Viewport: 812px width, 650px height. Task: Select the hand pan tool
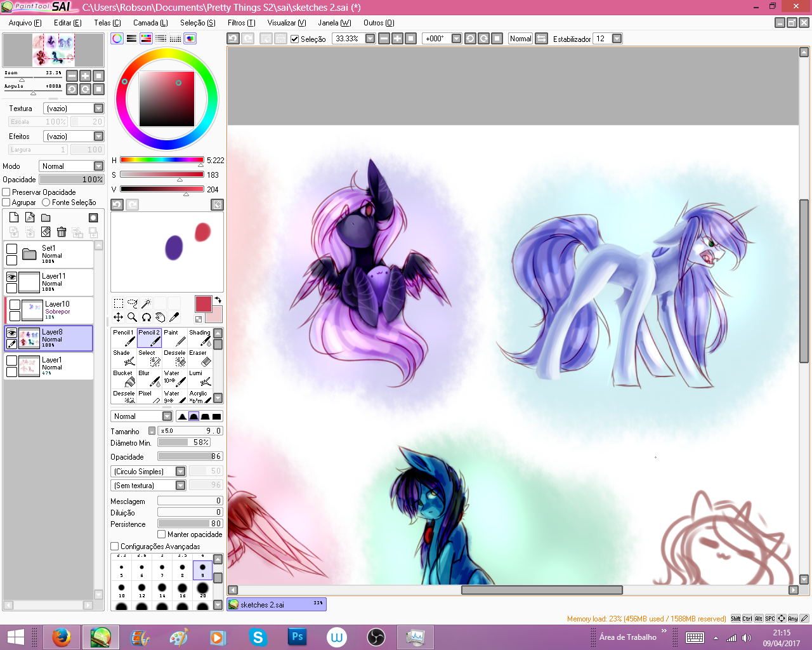tap(160, 317)
